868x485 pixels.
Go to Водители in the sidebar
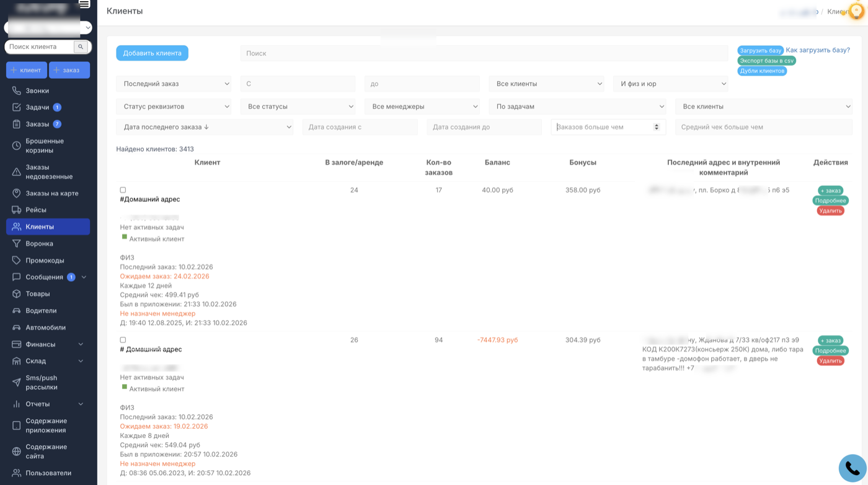coord(41,310)
